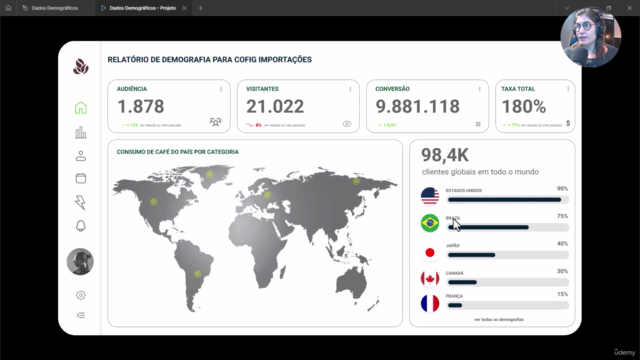Screen dimensions: 640x360
Task: Click the Canada flag icon
Action: point(430,279)
